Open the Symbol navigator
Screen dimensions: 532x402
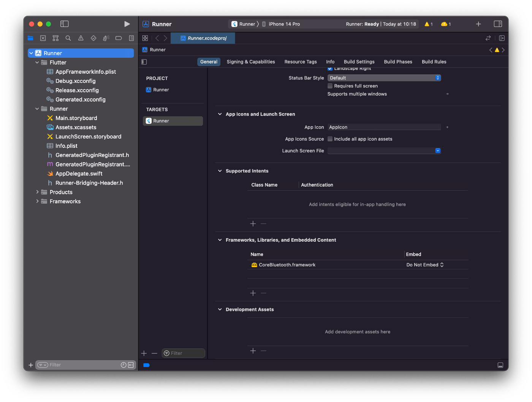[x=55, y=38]
